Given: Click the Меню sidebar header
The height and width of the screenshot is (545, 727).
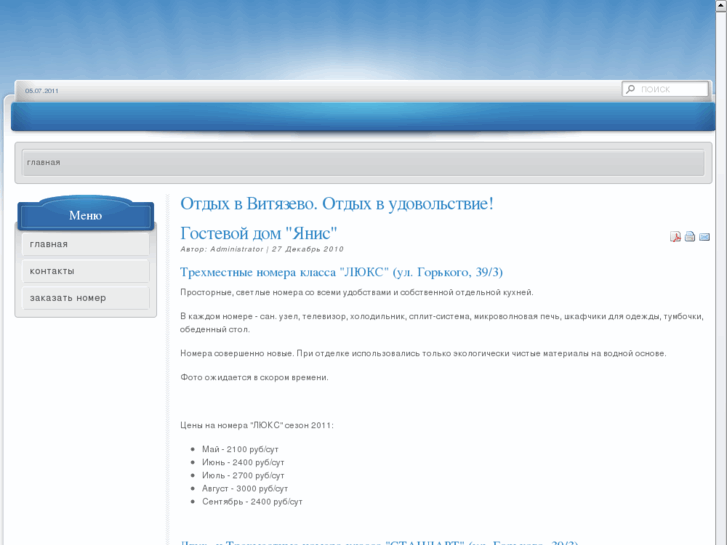Looking at the screenshot, I should (85, 215).
